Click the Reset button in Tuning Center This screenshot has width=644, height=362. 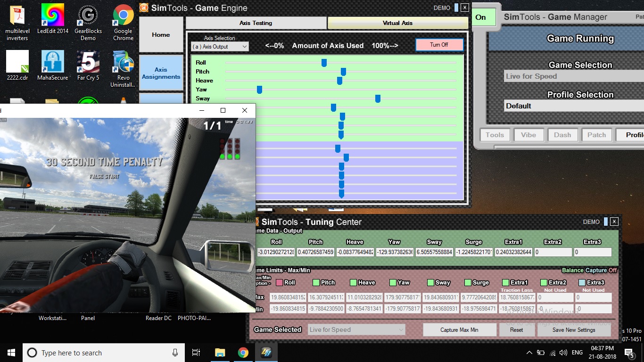tap(517, 330)
